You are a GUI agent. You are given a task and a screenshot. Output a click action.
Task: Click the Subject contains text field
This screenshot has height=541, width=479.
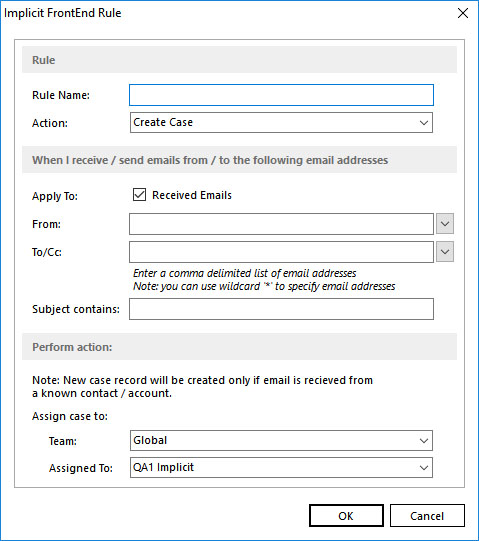pos(281,309)
